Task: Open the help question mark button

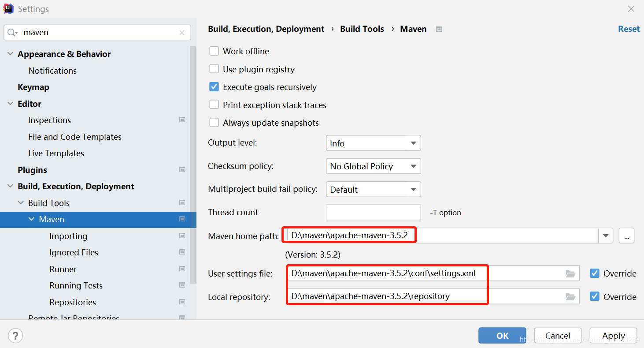Action: click(15, 336)
